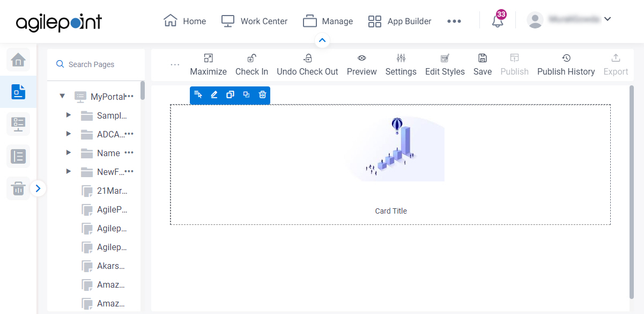Open Edit Styles
Viewport: 644px width, 314px height.
445,65
